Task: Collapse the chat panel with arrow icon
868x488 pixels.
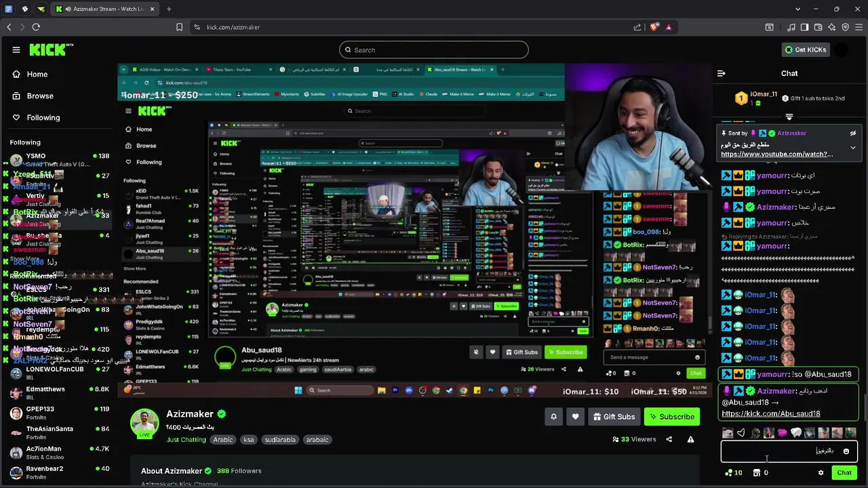Action: pos(722,73)
